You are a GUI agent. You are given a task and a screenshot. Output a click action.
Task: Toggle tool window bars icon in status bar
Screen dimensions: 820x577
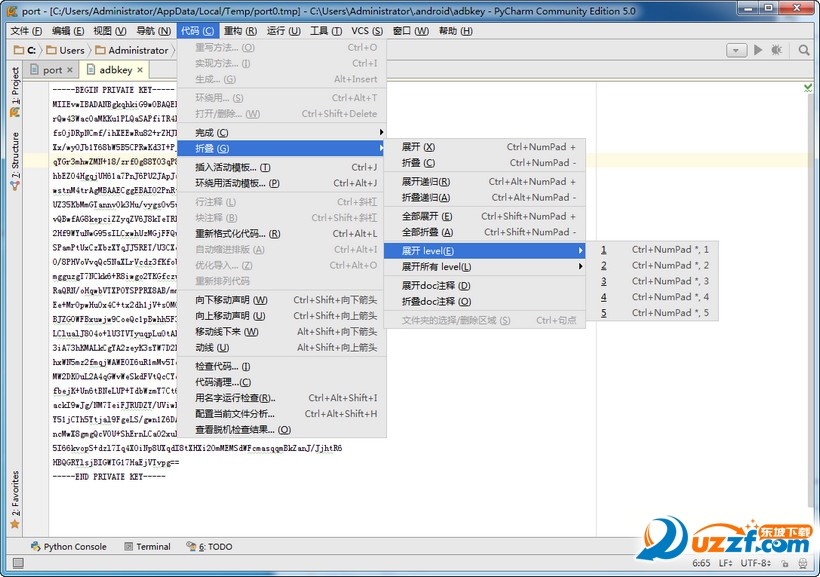coord(18,563)
